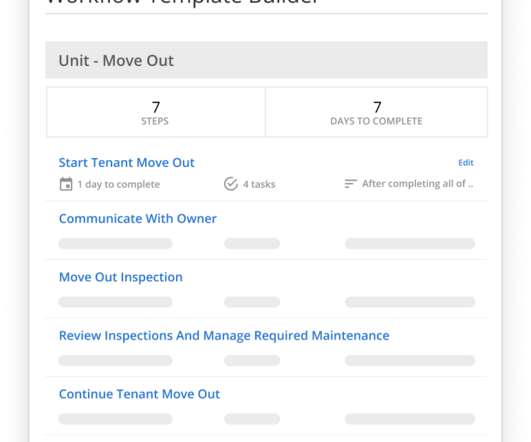Select the Continue Tenant Move Out step
The image size is (531, 442).
[140, 394]
